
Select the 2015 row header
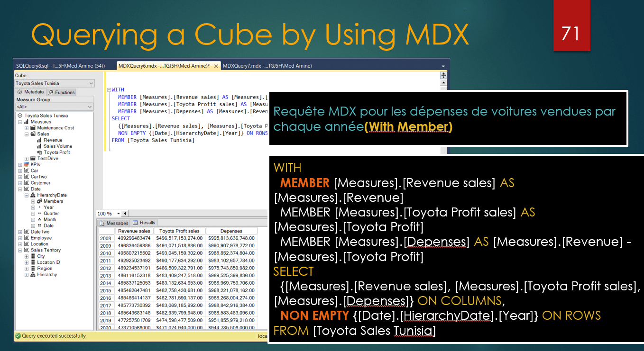point(106,290)
